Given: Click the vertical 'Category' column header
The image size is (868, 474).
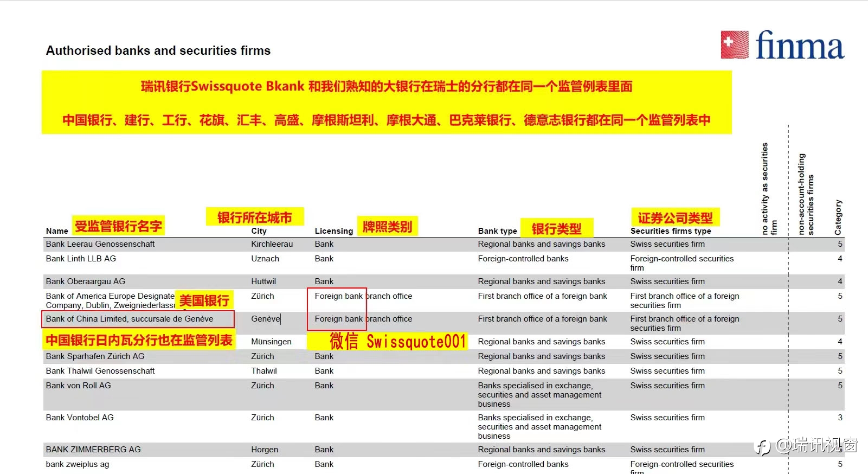Looking at the screenshot, I should [838, 217].
